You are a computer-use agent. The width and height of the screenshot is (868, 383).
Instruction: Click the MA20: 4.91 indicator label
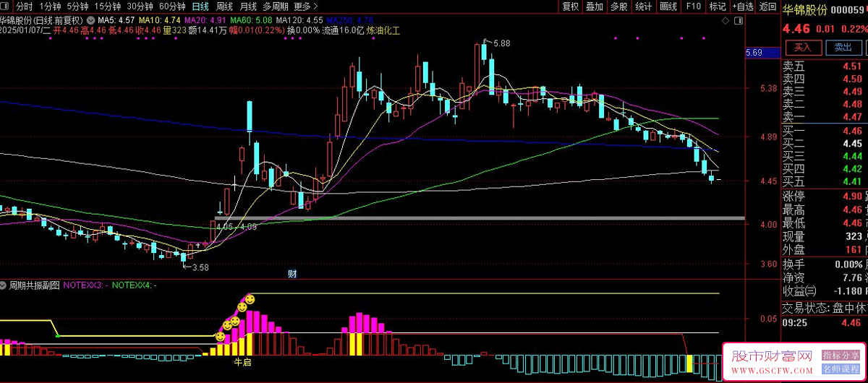(206, 20)
